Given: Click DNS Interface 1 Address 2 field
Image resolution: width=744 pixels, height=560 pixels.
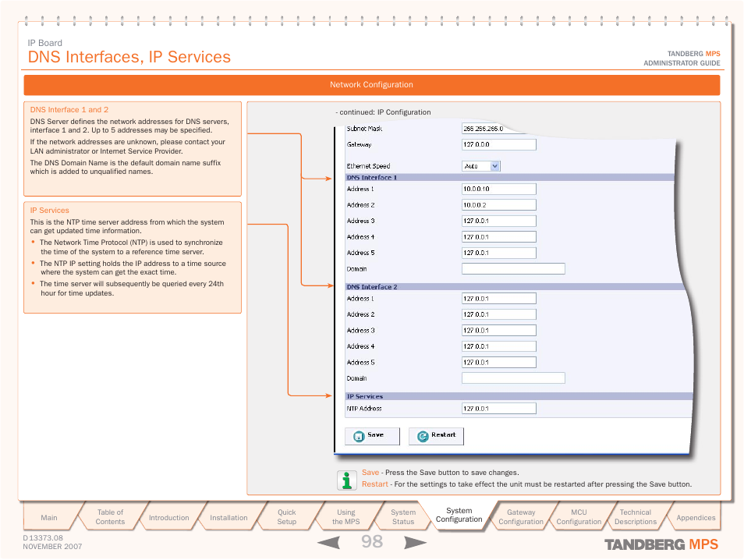Looking at the screenshot, I should (498, 205).
